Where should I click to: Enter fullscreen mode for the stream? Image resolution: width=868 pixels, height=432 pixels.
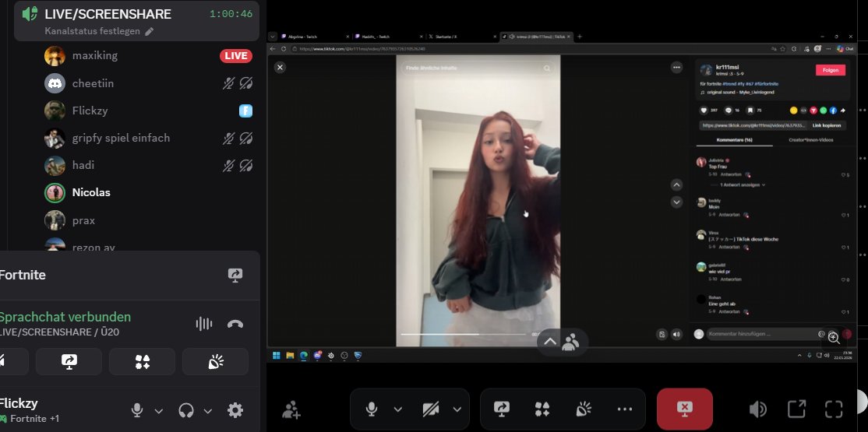point(834,409)
